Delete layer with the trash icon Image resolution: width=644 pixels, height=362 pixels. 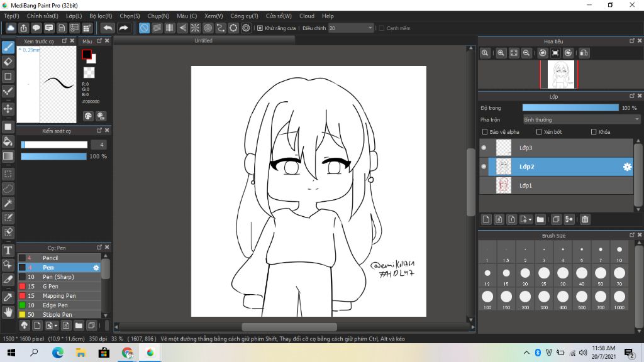(585, 219)
